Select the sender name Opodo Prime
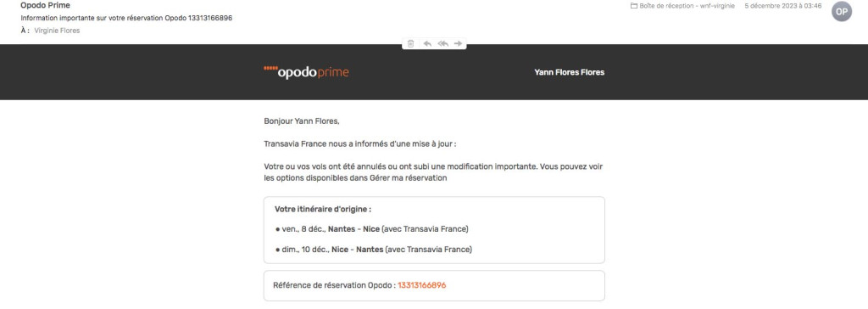The height and width of the screenshot is (309, 868). 46,6
